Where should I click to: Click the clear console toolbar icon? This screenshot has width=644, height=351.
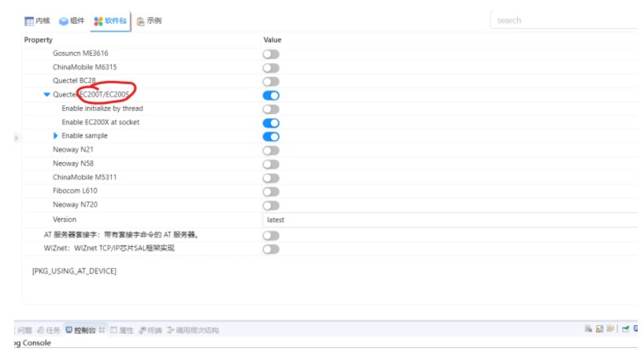[x=589, y=328]
